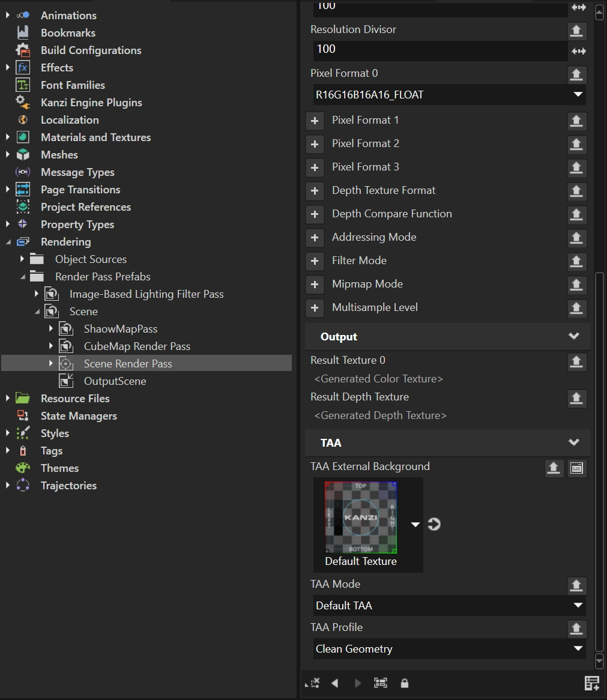Image resolution: width=607 pixels, height=700 pixels.
Task: Click the Page Transitions icon
Action: pyautogui.click(x=23, y=189)
